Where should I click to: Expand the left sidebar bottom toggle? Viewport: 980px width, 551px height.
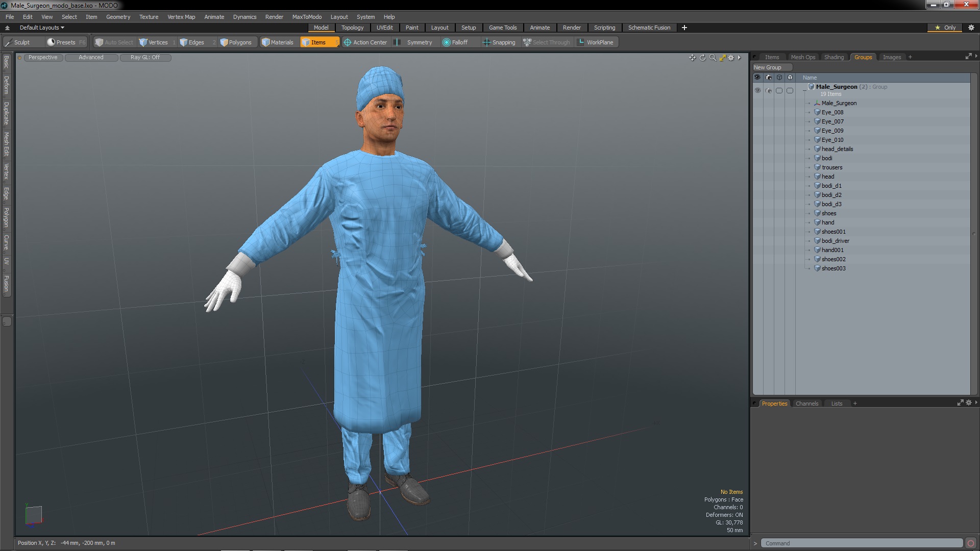click(x=7, y=322)
